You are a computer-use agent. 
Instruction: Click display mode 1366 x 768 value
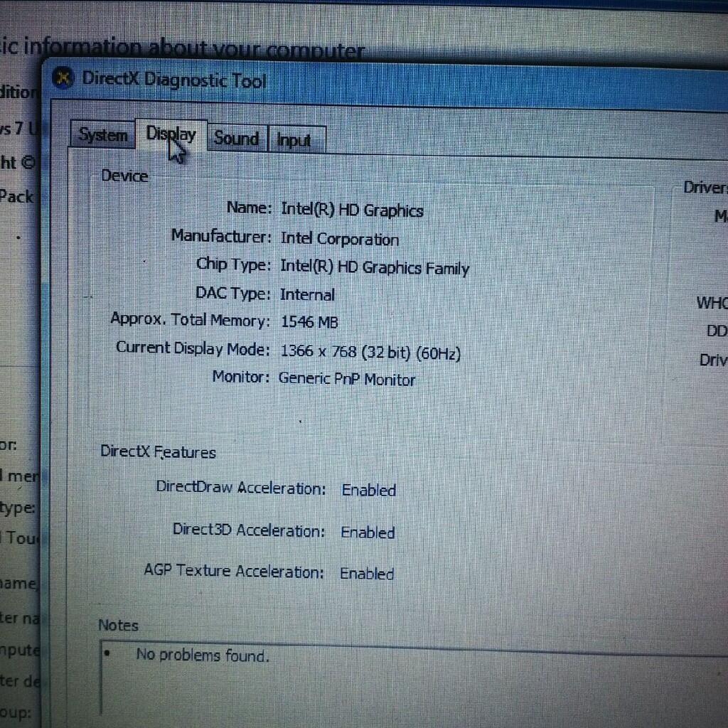(370, 352)
